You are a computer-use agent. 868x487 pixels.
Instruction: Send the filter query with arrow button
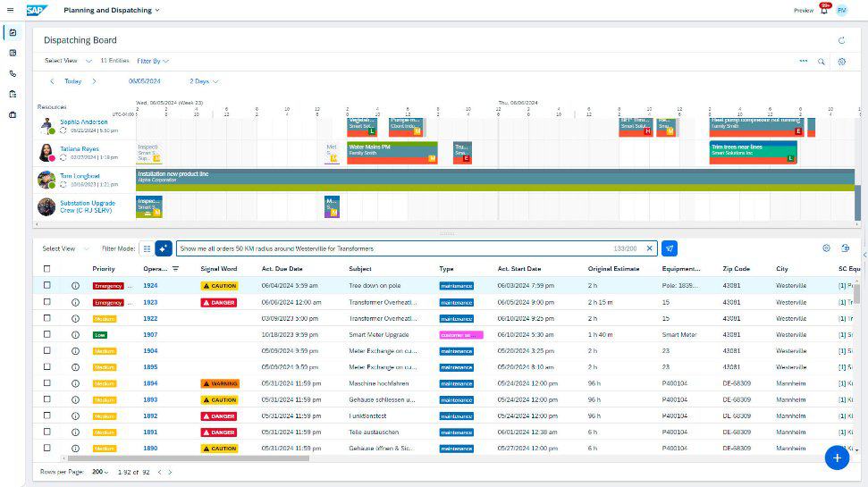(x=670, y=248)
